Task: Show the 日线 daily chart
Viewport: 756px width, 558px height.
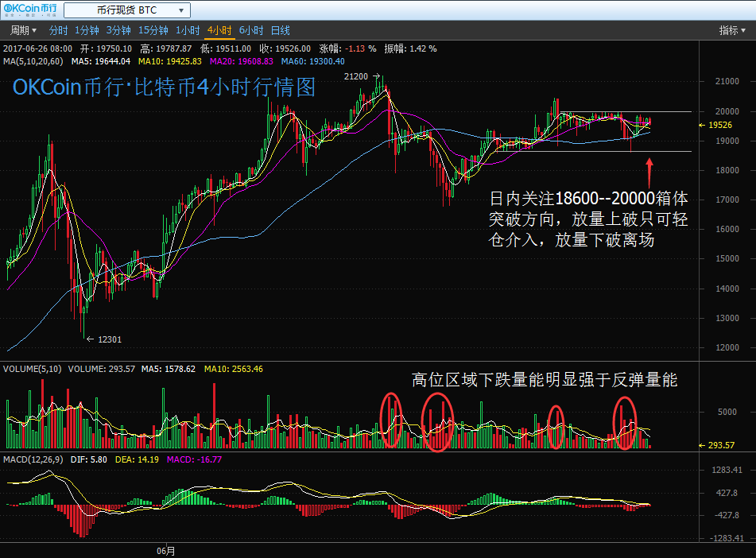Action: coord(280,31)
